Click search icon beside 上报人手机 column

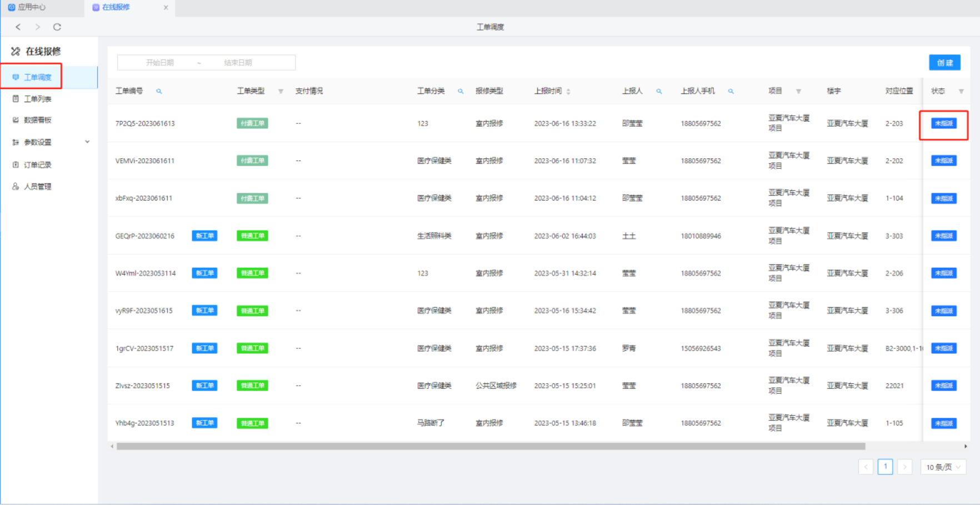[x=731, y=91]
